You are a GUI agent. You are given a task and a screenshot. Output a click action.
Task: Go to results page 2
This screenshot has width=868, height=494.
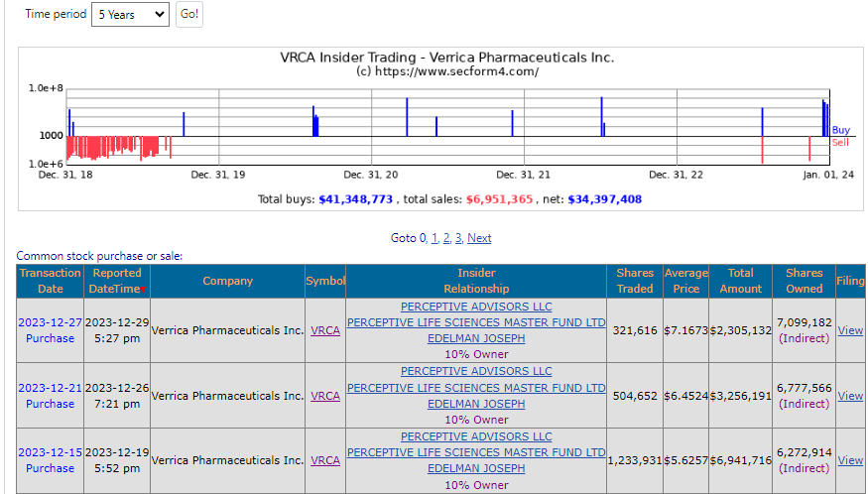446,238
